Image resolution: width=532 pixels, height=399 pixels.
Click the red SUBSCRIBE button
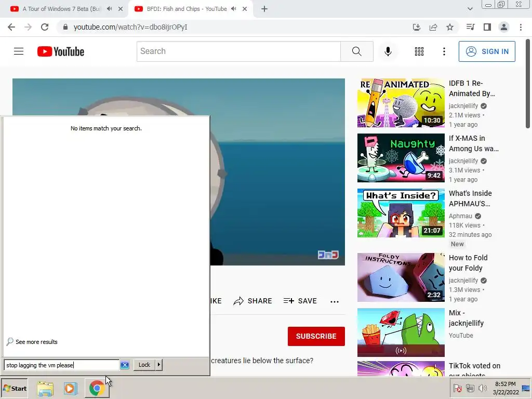tap(316, 336)
